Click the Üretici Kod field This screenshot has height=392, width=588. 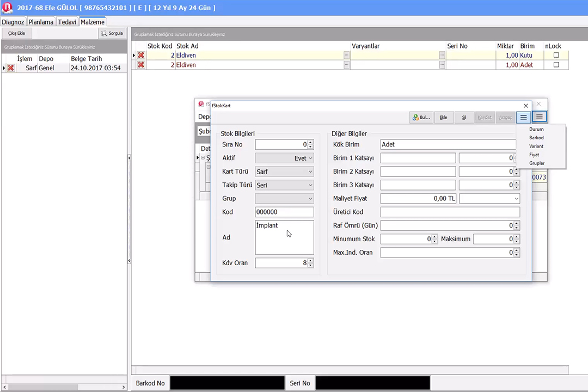coord(450,212)
